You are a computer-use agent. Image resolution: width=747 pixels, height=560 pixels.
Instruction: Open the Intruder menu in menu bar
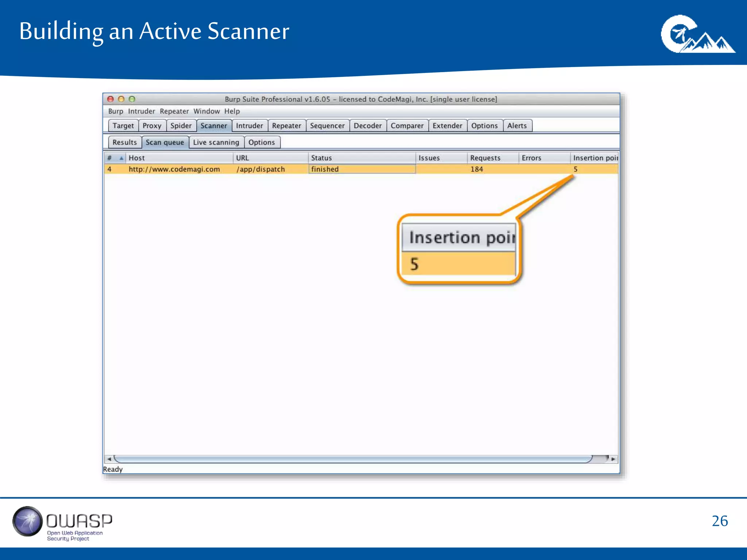pyautogui.click(x=142, y=111)
